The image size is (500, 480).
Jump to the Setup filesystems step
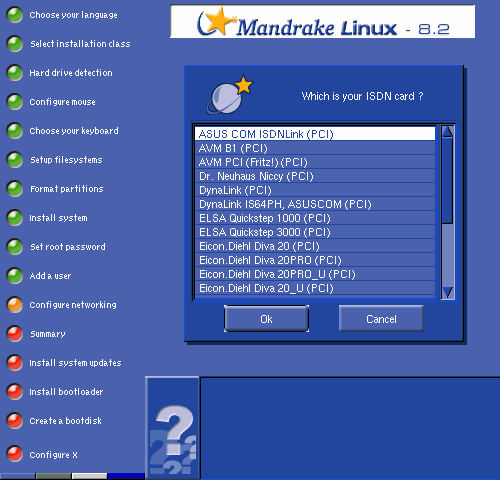[x=66, y=160]
